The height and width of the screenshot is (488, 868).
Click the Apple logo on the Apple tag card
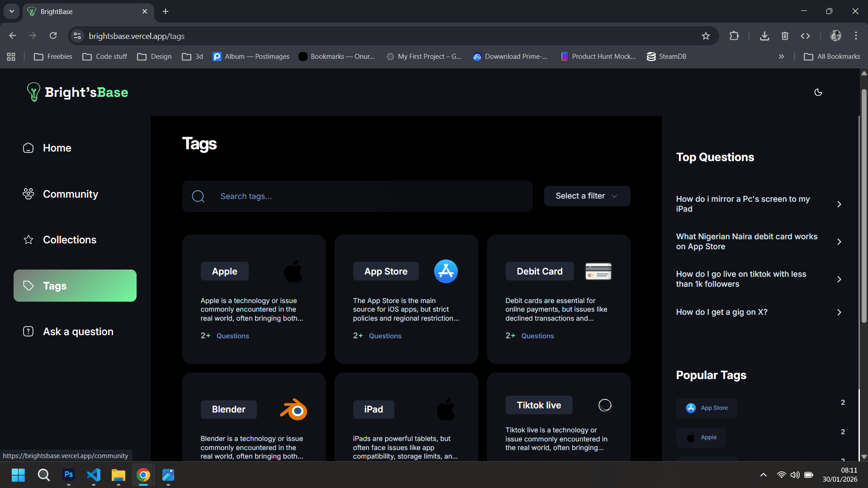point(294,271)
